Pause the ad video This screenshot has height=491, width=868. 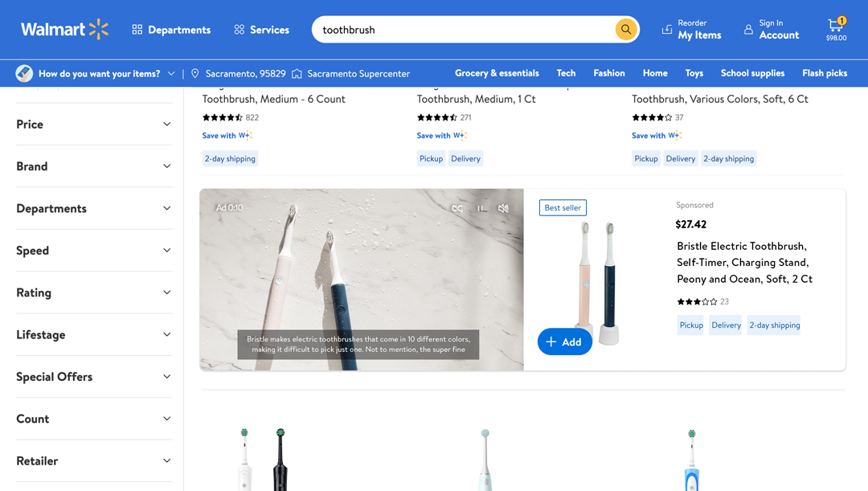(x=481, y=208)
